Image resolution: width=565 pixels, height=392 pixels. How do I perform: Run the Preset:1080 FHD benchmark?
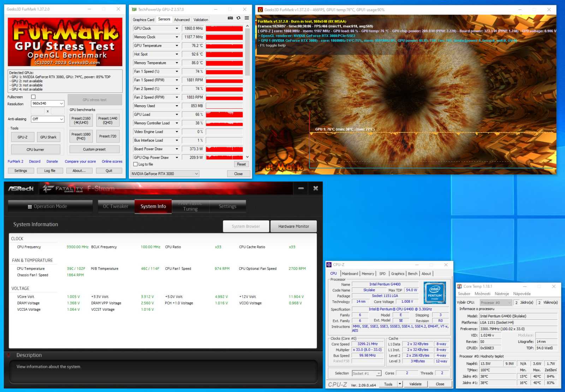[x=81, y=136]
